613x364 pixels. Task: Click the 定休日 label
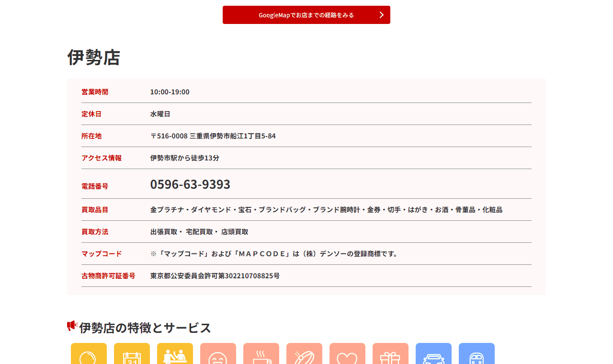tap(91, 114)
